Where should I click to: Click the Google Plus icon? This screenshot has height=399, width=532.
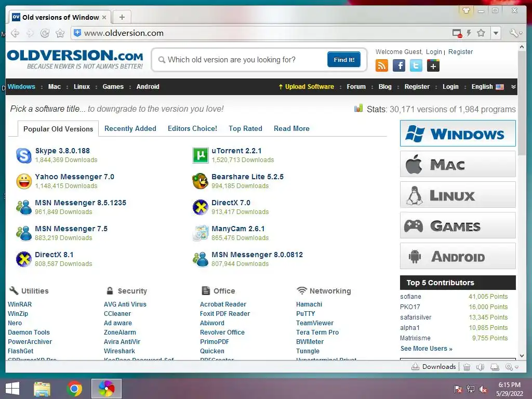click(433, 65)
